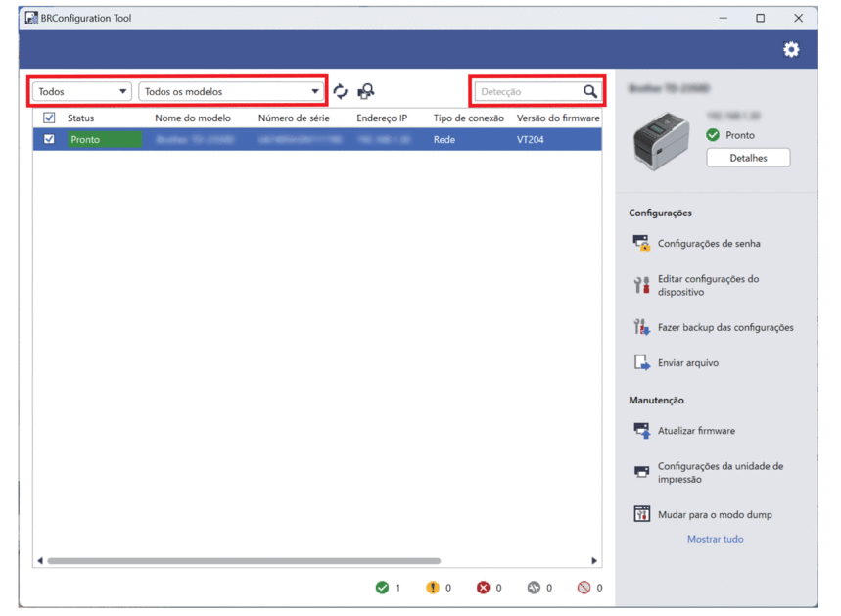Click the printer thumbnail image
This screenshot has height=616, width=841.
(661, 141)
